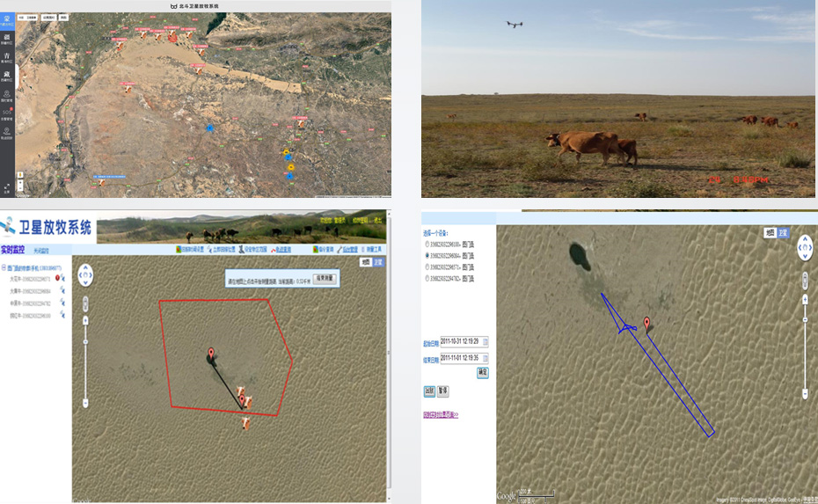Click the fullscreen icon in dark sidebar
818x504 pixels.
(x=7, y=187)
